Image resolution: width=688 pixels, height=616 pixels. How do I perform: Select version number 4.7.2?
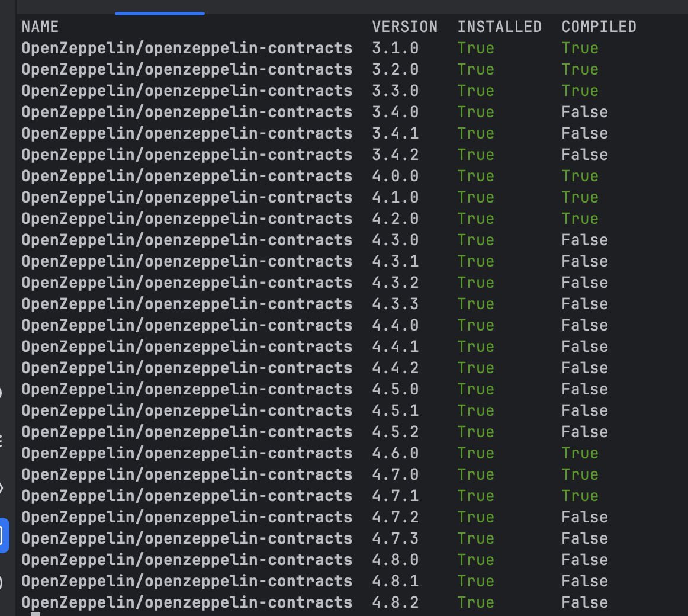point(395,517)
